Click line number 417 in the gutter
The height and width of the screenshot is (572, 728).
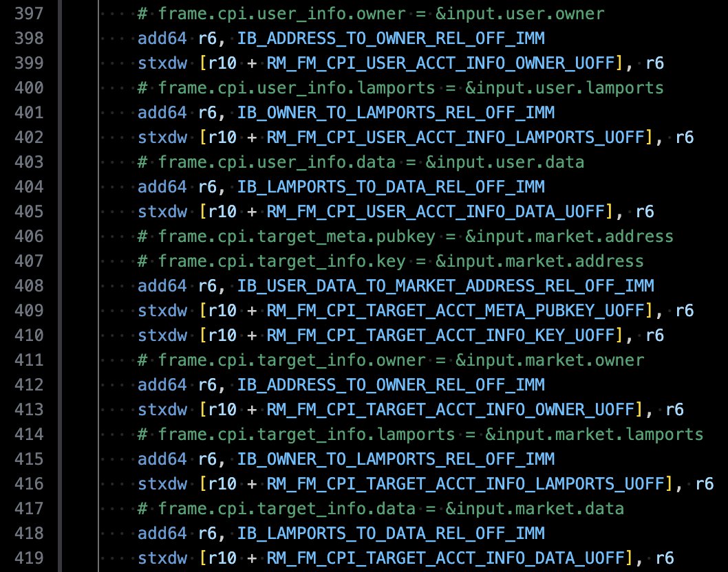click(x=29, y=508)
